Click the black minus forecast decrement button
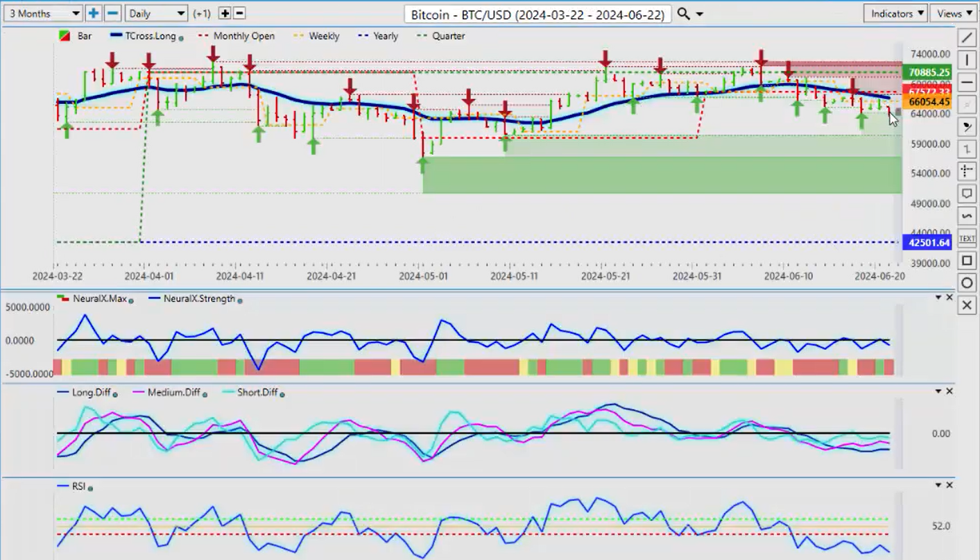Screen dimensions: 980x560 pyautogui.click(x=239, y=13)
